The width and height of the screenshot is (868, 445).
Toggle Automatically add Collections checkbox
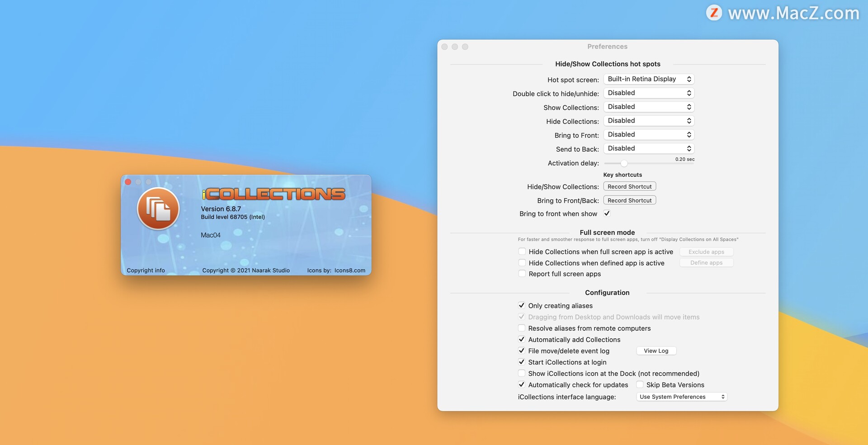pyautogui.click(x=522, y=340)
